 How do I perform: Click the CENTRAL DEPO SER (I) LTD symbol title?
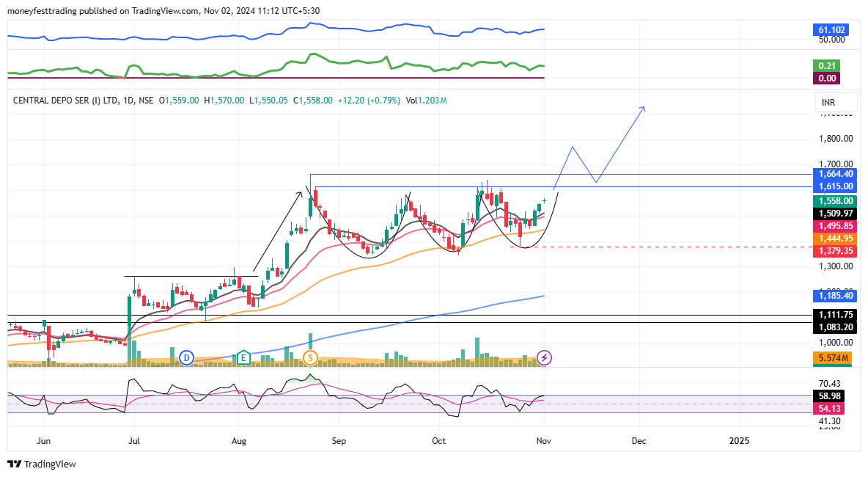point(65,101)
